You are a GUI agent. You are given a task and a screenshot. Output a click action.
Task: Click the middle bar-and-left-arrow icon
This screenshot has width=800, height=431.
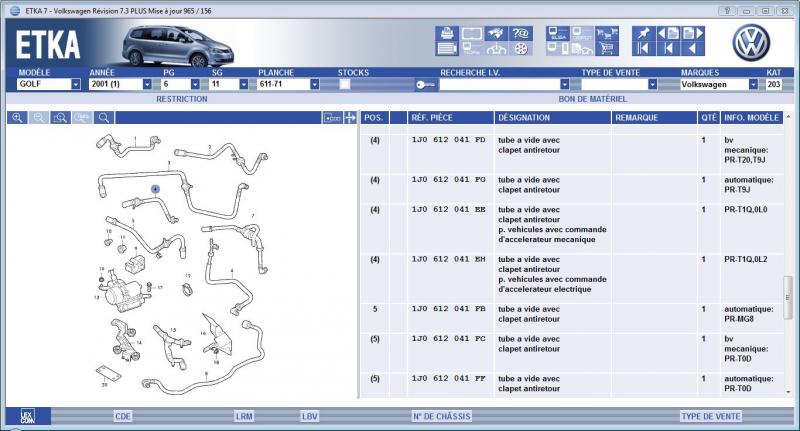pos(668,48)
